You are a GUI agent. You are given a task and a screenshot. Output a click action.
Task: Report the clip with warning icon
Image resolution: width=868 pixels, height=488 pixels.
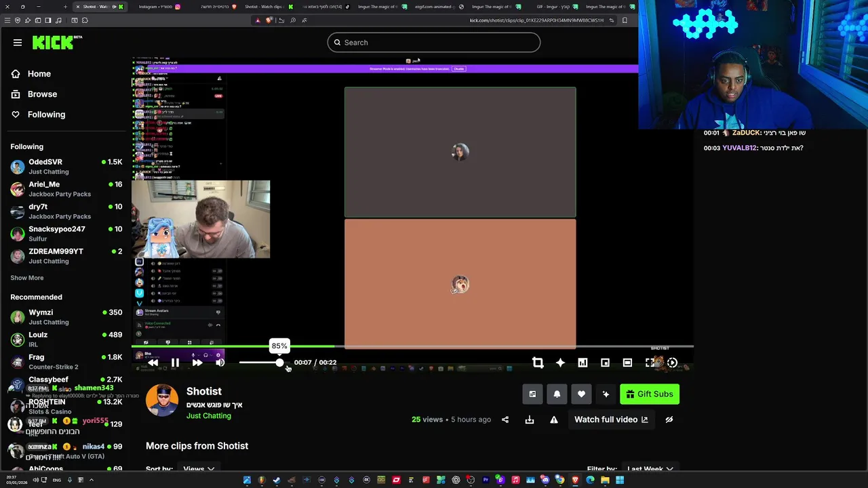tap(554, 420)
